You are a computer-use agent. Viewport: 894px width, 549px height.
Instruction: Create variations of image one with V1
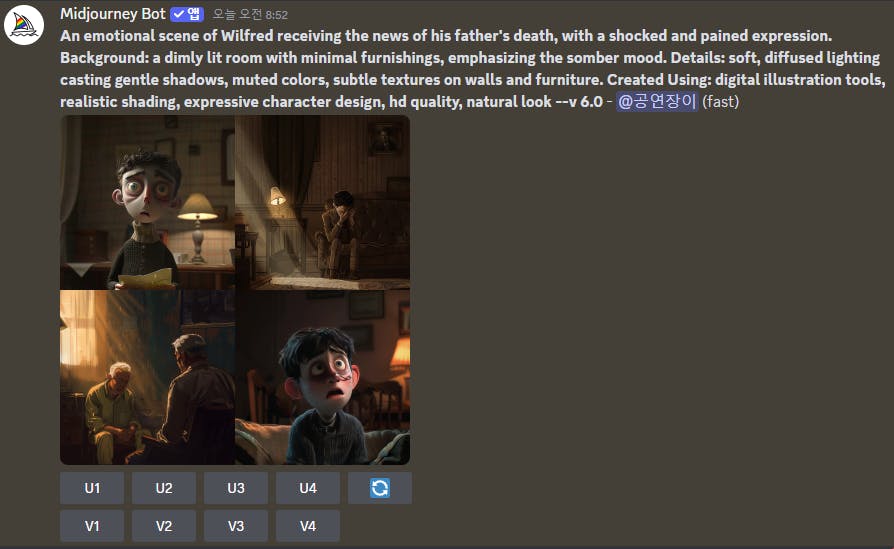pos(92,526)
